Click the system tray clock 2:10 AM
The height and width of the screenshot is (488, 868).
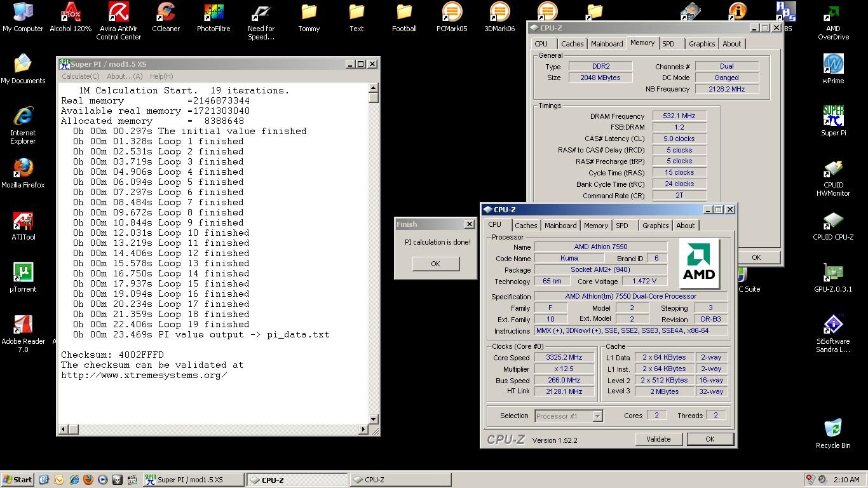click(846, 480)
